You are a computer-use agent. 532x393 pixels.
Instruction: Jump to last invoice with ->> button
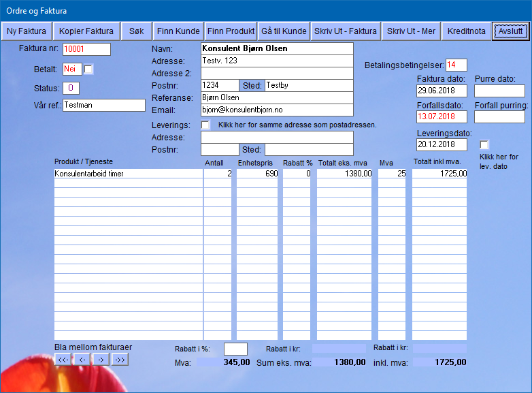click(119, 360)
